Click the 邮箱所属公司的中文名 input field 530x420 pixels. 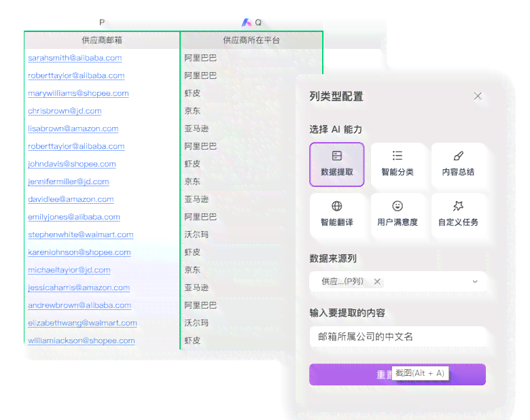pos(397,336)
